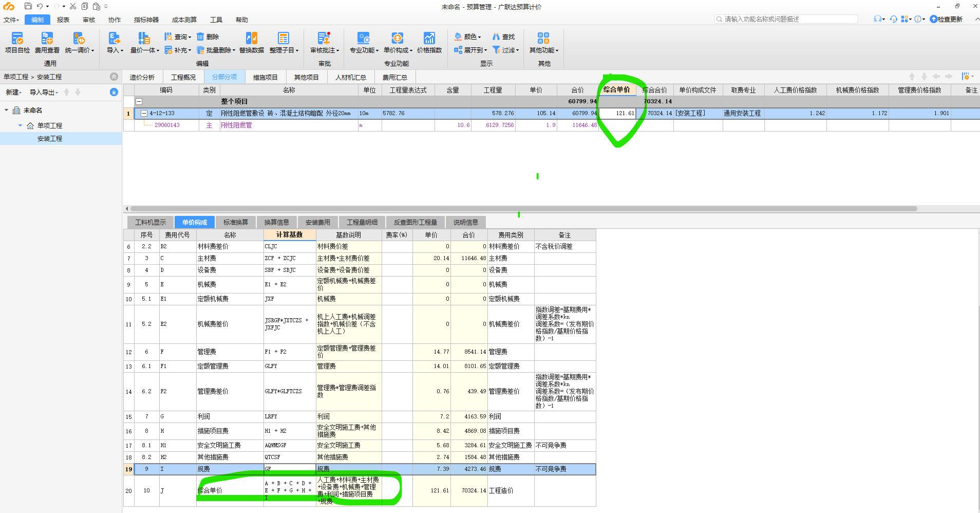
Task: Open the 新建 dropdown in project panel
Action: [13, 92]
